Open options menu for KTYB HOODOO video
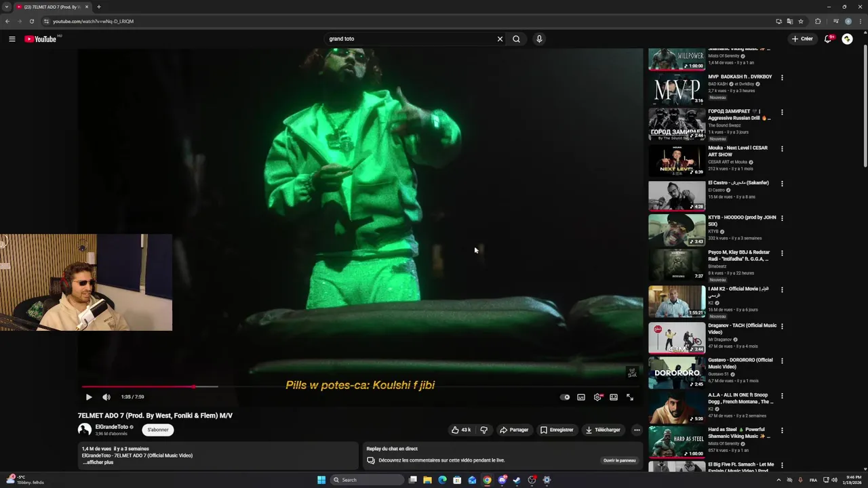Screen dimensions: 868x488 pyautogui.click(x=782, y=218)
